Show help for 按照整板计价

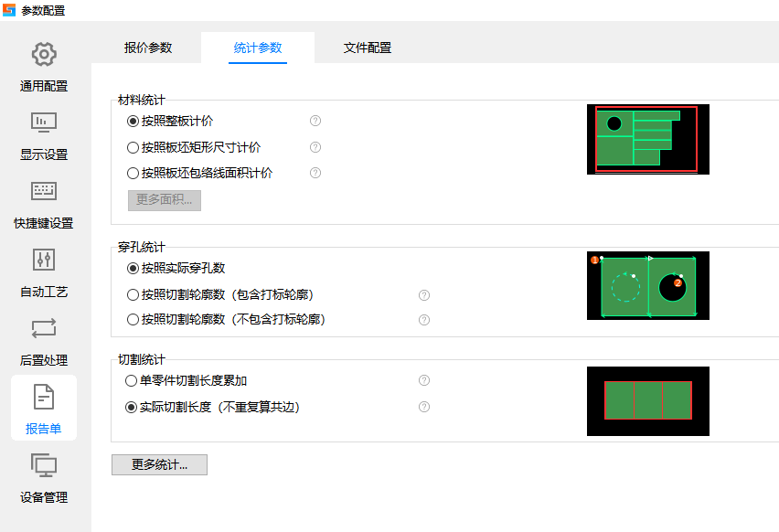tap(315, 121)
